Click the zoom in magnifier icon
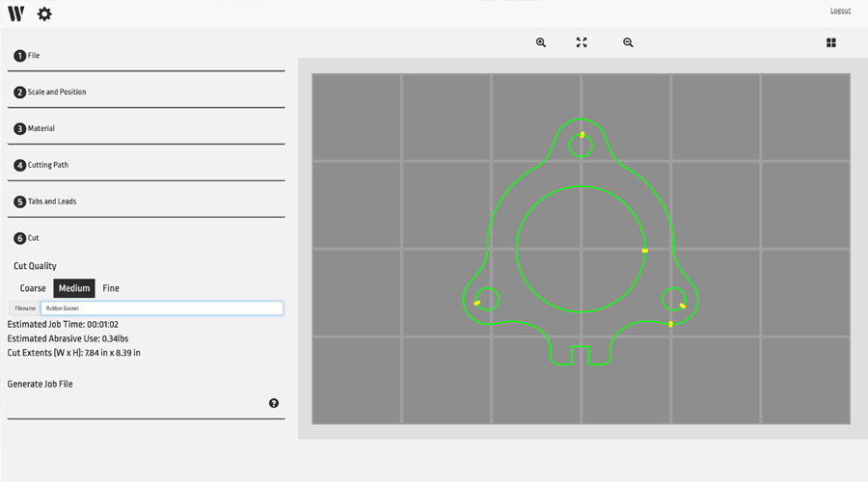Screen dimensions: 868x482 pos(541,42)
